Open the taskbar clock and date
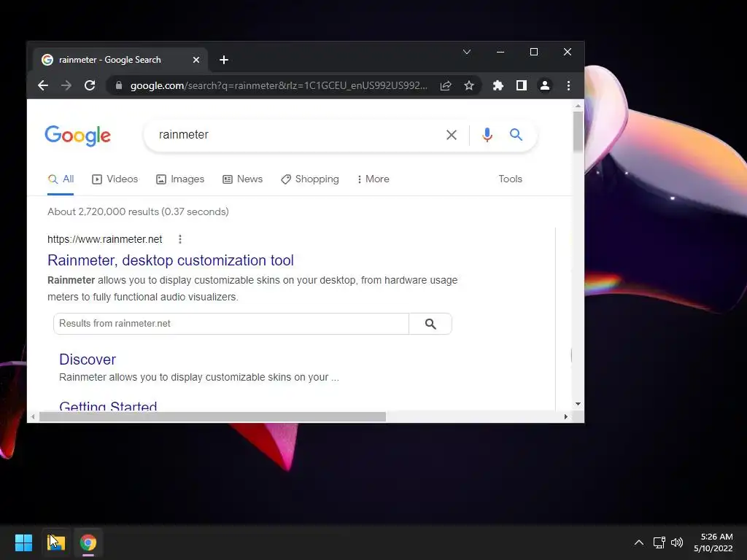The height and width of the screenshot is (560, 747). (713, 542)
